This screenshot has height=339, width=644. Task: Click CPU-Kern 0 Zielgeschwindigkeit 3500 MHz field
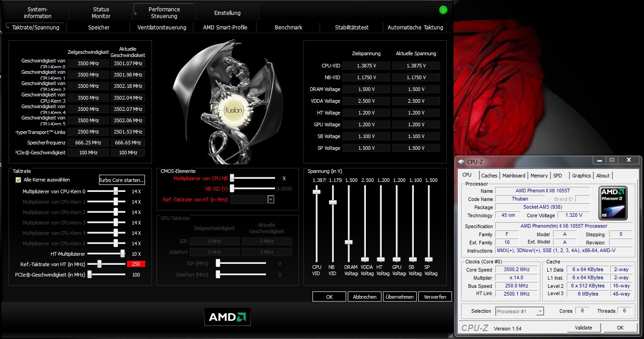coord(89,63)
